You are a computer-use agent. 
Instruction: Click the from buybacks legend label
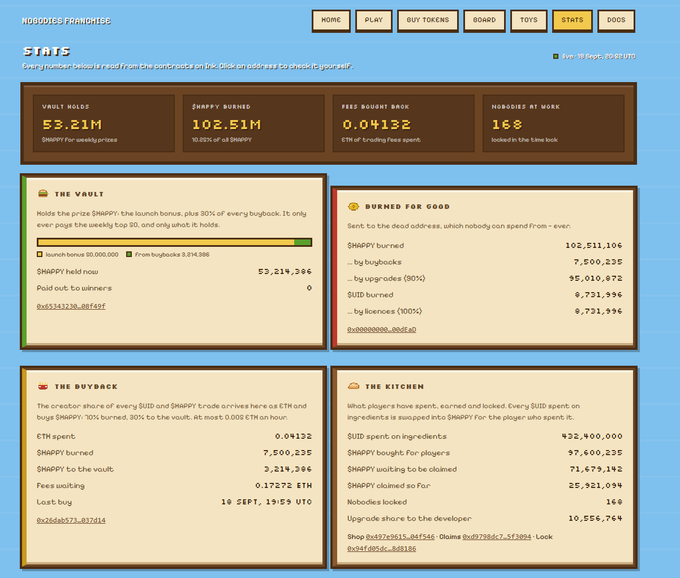point(172,255)
